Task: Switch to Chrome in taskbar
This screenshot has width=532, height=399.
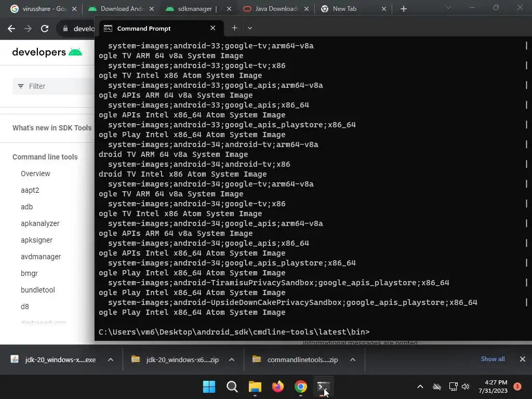Action: (x=301, y=387)
